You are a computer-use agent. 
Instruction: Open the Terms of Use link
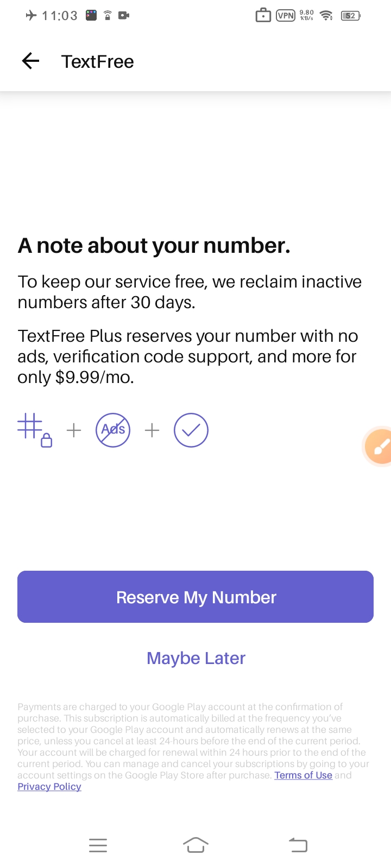click(303, 775)
